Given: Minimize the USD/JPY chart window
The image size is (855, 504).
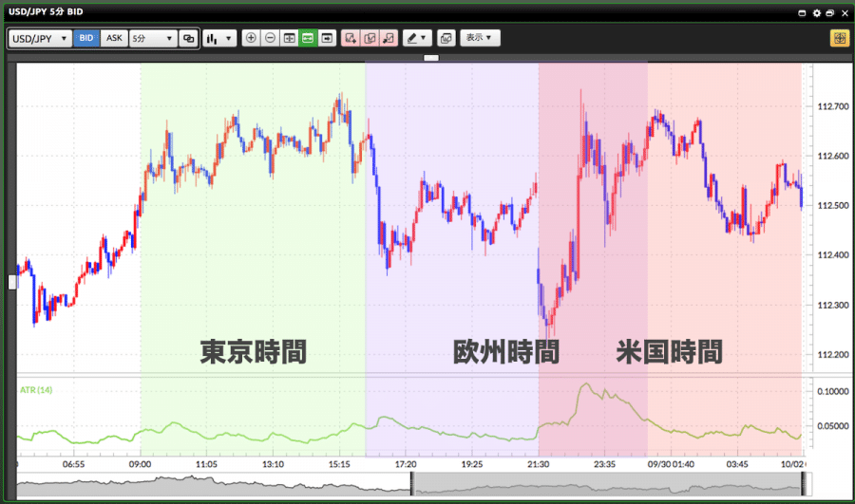Looking at the screenshot, I should coord(802,12).
